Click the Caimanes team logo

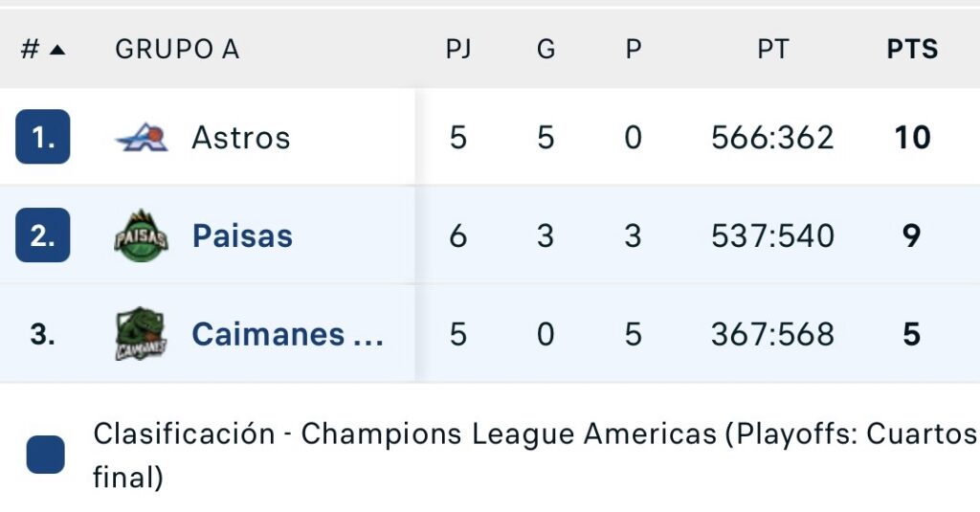click(x=141, y=334)
